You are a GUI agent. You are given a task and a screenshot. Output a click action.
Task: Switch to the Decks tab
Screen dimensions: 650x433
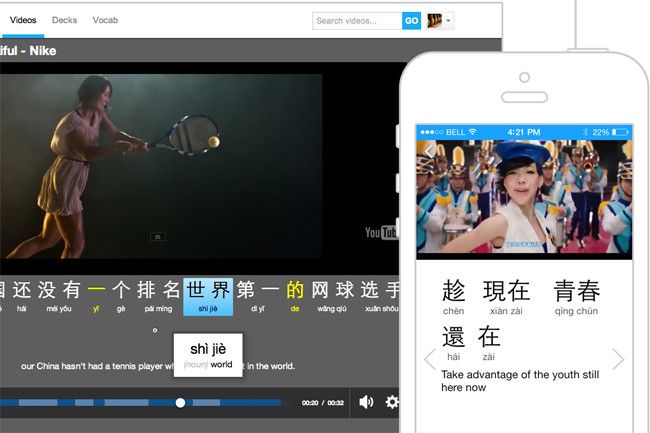[64, 20]
